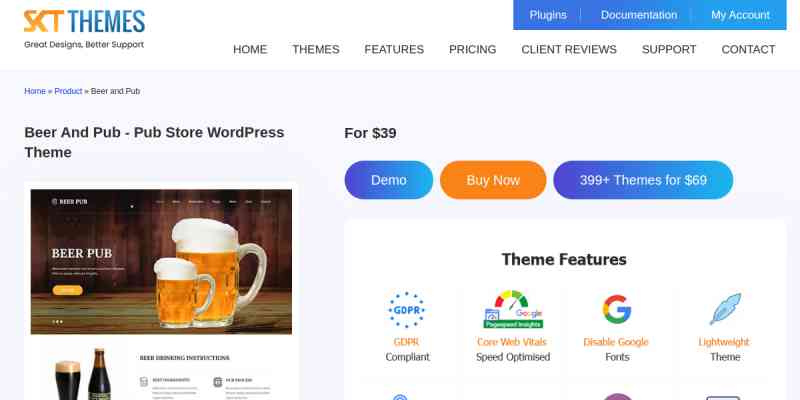
Task: Open the Documentation link
Action: 639,15
